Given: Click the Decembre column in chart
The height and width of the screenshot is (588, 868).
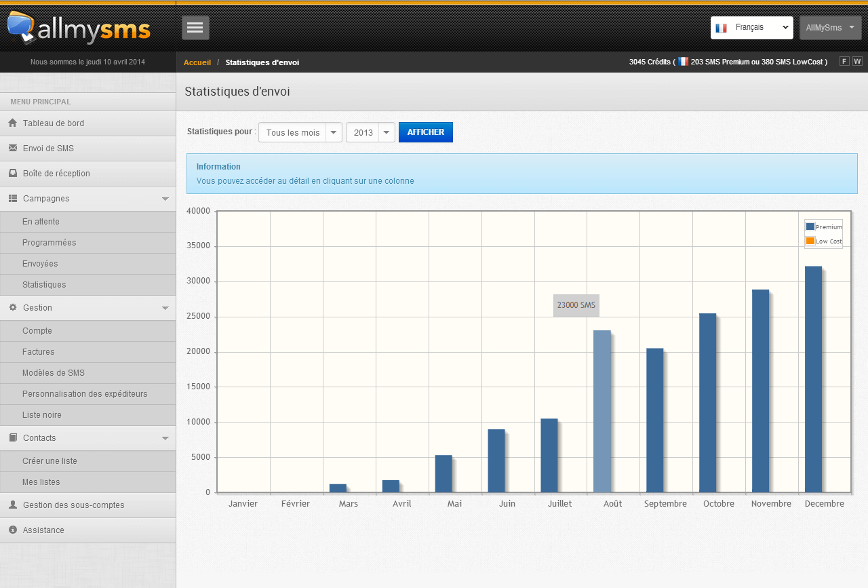Looking at the screenshot, I should point(814,380).
